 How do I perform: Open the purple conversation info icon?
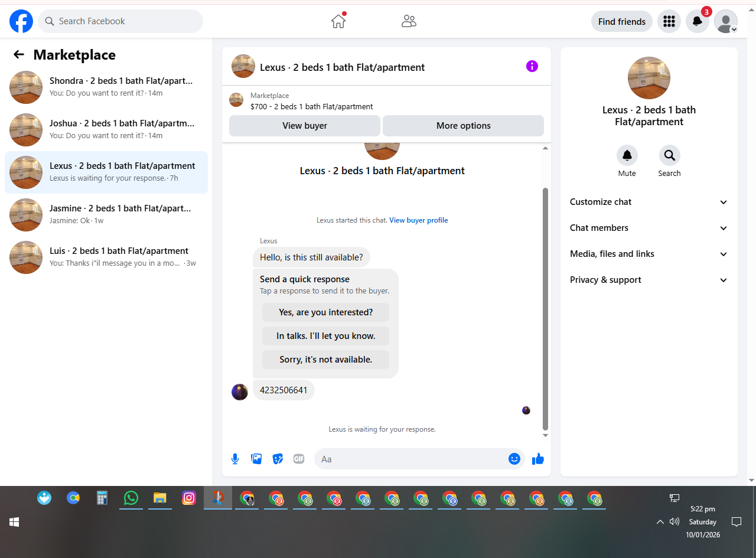pos(532,66)
